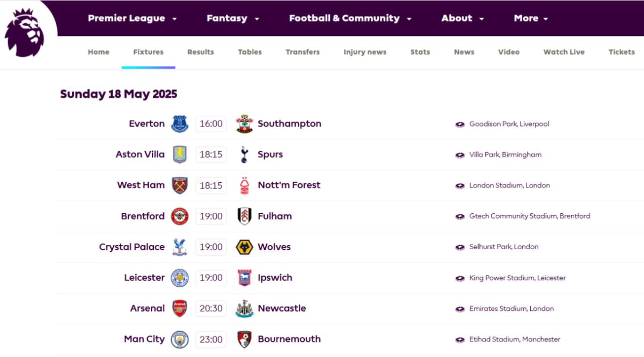Click the Spurs cockerel crest
The image size is (644, 357).
[x=244, y=154]
